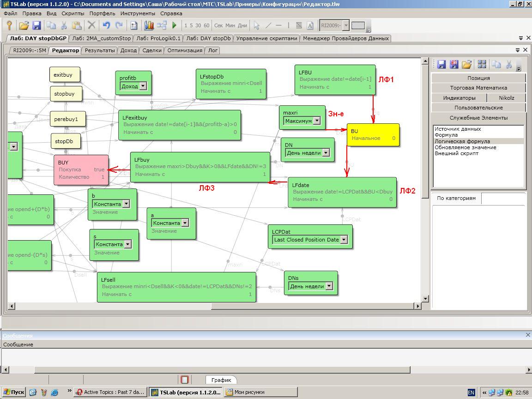Toggle the Мин interval button
This screenshot has width=532, height=399.
pos(230,25)
